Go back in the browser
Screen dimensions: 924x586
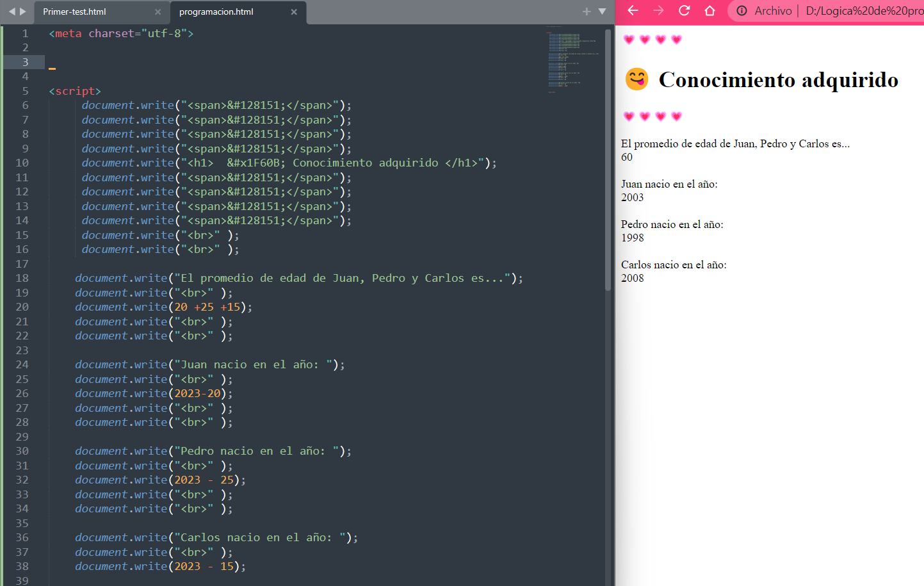pos(633,11)
